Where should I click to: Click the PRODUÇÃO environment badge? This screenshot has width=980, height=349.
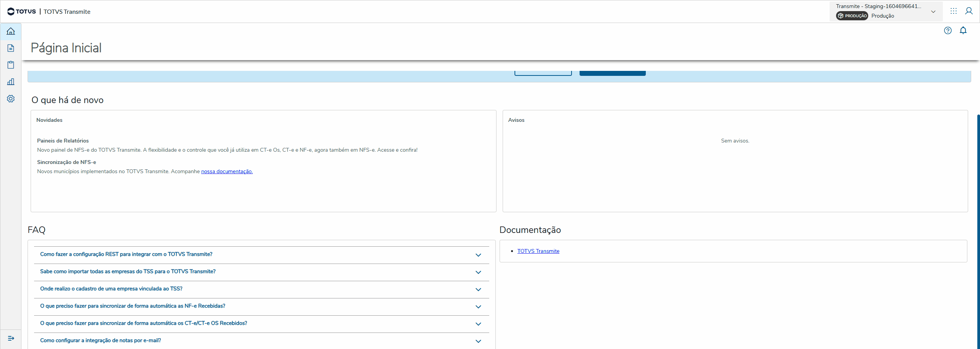click(852, 16)
